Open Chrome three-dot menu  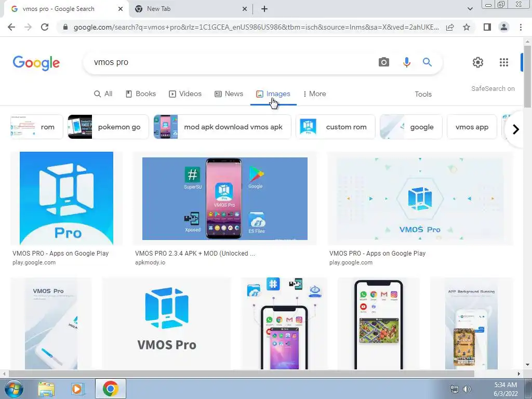(521, 27)
